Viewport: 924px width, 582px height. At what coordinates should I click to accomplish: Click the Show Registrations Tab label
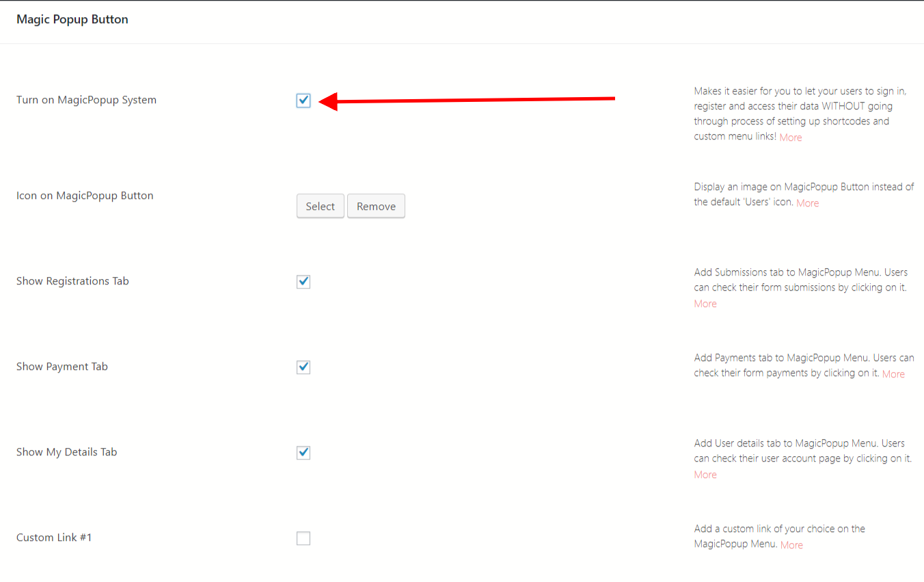coord(72,280)
